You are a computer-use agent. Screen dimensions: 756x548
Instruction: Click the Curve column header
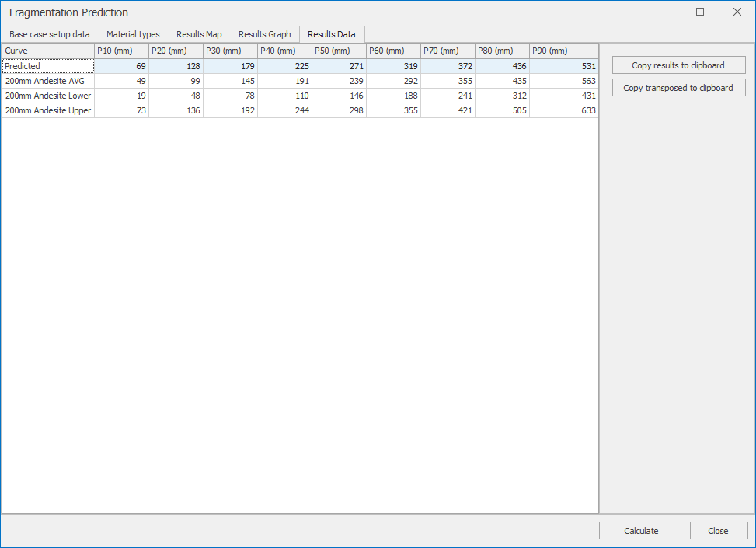coord(48,51)
